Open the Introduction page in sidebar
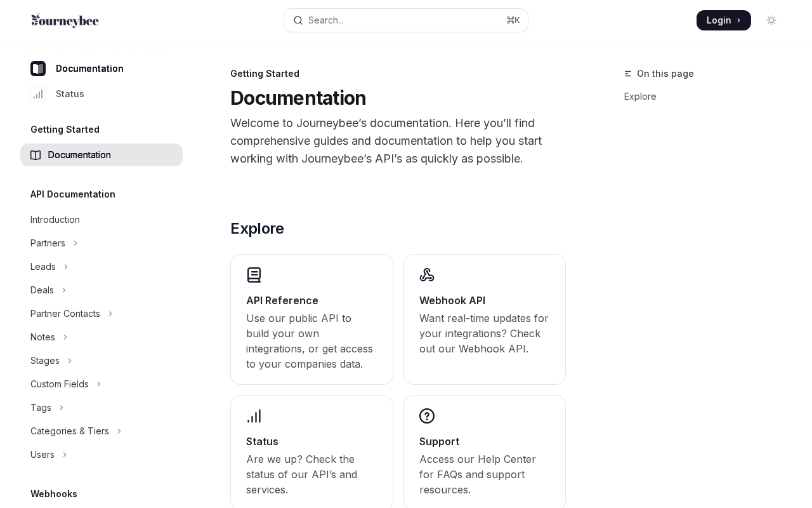Screen dimensions: 812x508 pos(55,220)
